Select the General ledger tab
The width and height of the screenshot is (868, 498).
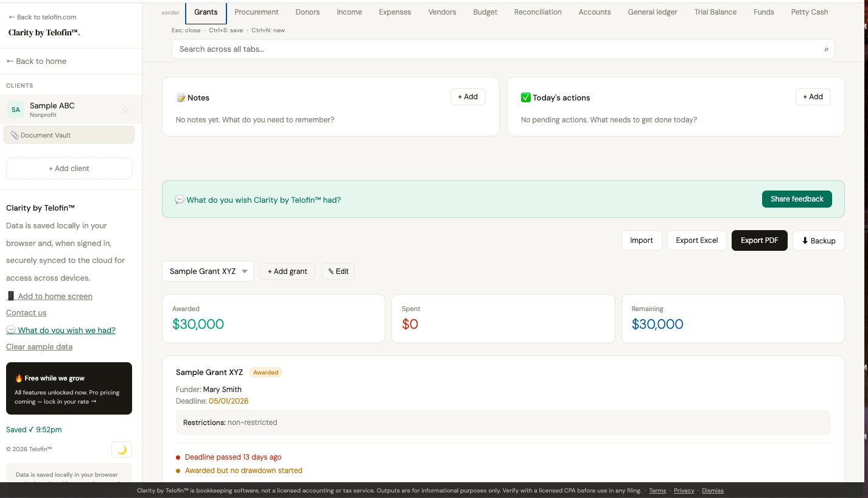653,12
